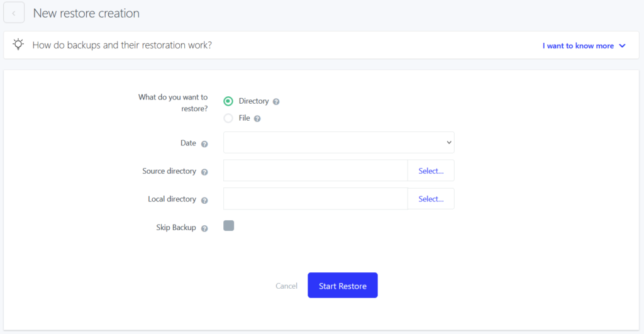Screen dimensions: 644x334
Task: Click the lightbulb tip icon
Action: [x=18, y=45]
